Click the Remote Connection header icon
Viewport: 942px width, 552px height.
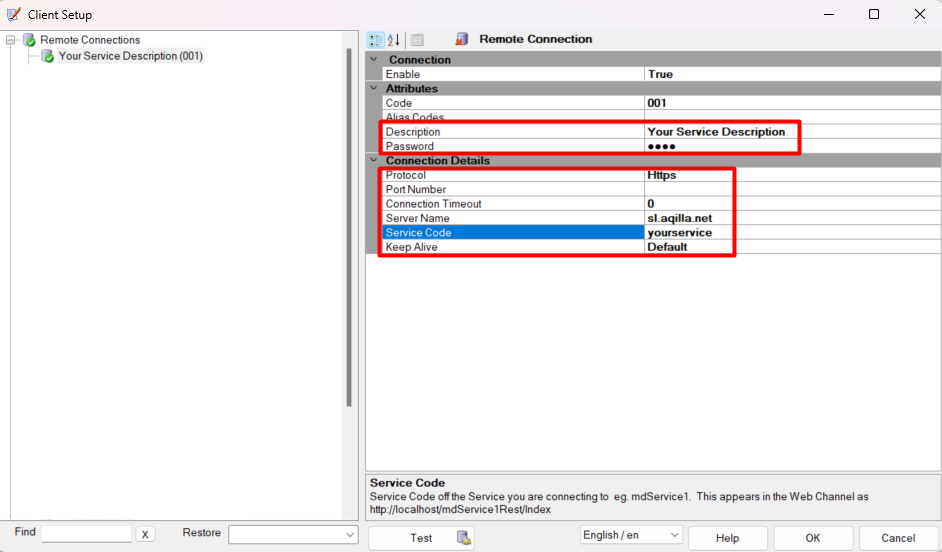[x=462, y=39]
